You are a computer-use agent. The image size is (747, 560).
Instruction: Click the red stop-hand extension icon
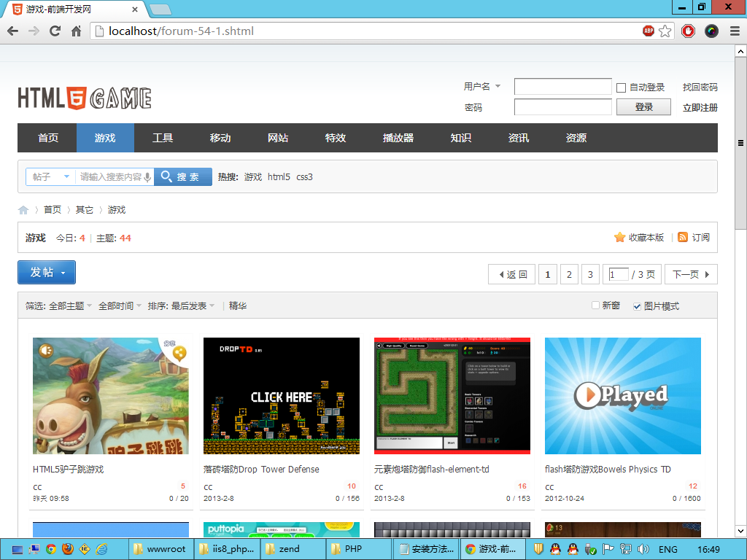688,31
